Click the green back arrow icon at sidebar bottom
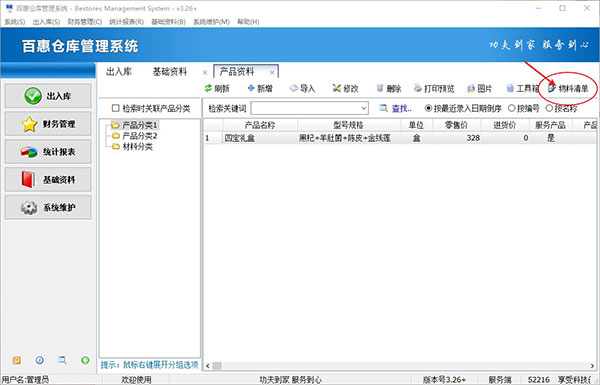Screen dimensions: 600x385 (85, 360)
